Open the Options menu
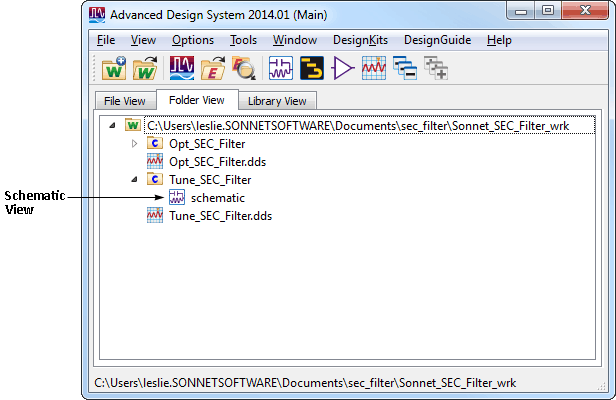Image resolution: width=616 pixels, height=400 pixels. (193, 40)
